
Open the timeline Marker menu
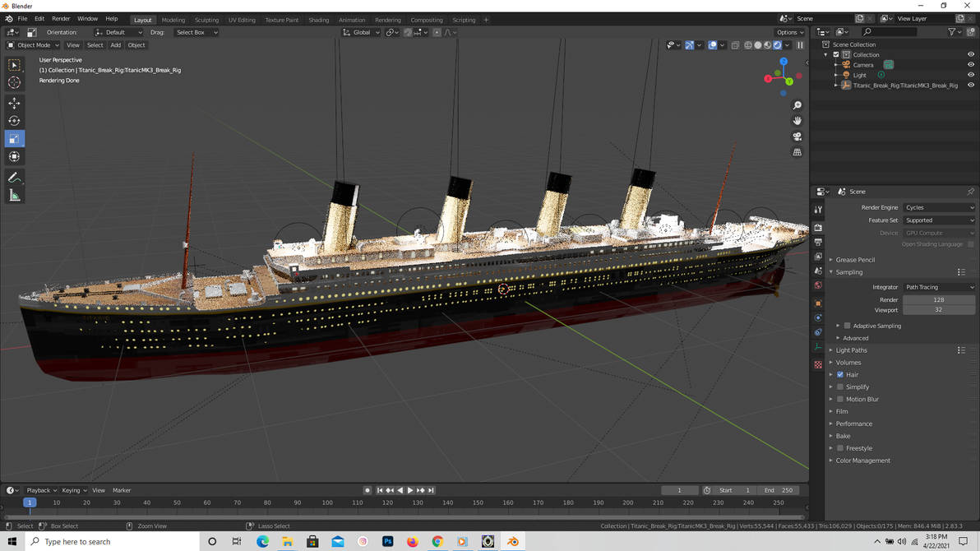pyautogui.click(x=121, y=490)
